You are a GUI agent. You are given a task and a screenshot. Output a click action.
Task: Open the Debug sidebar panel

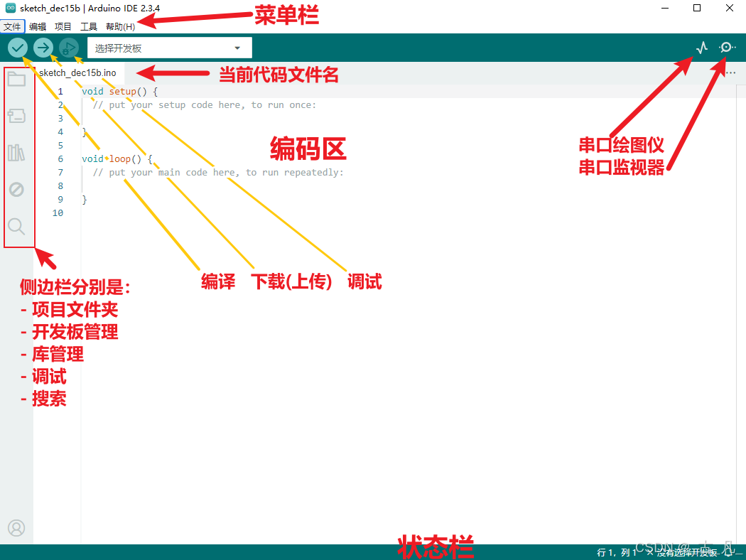[16, 189]
